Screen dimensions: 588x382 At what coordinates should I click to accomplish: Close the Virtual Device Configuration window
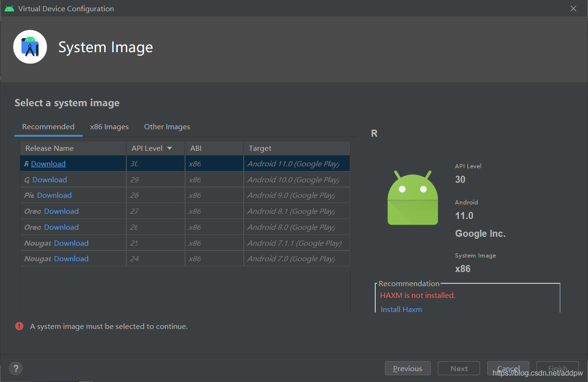[573, 8]
